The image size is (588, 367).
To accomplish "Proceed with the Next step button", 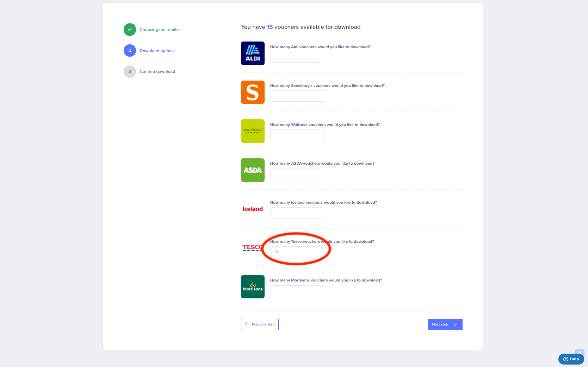I will 445,324.
